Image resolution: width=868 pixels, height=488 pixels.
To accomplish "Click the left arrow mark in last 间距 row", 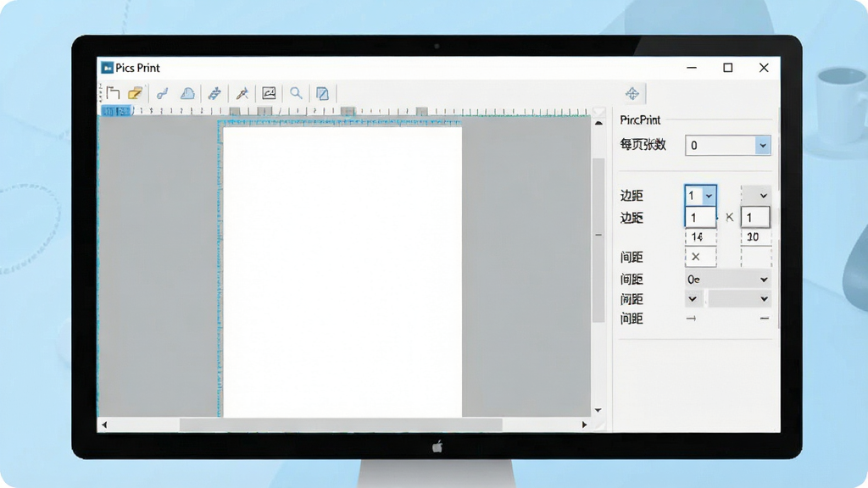I will click(x=691, y=319).
